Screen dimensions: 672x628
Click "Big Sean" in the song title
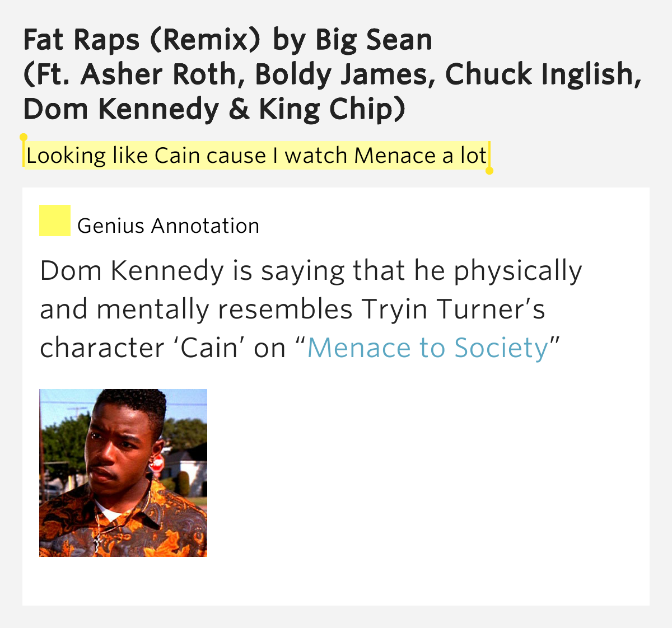click(374, 40)
